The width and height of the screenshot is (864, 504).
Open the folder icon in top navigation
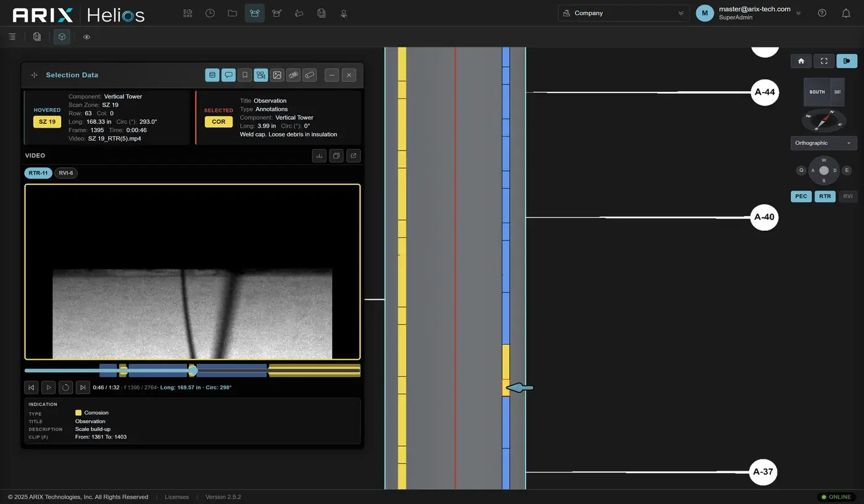pyautogui.click(x=232, y=13)
